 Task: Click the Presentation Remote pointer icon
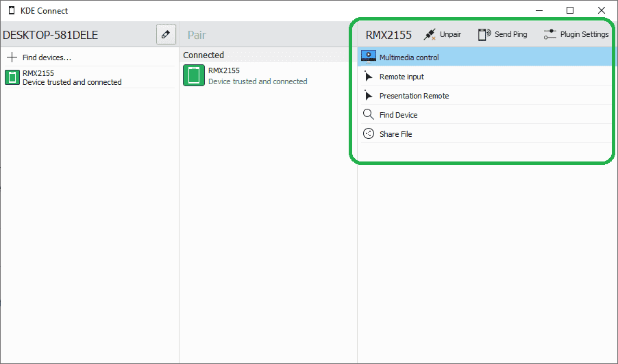[368, 96]
